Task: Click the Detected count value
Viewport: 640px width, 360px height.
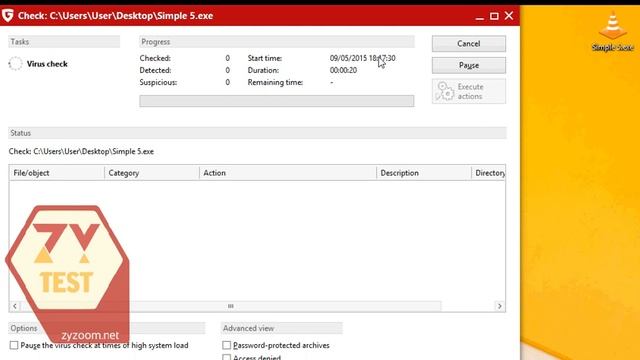Action: [227, 70]
